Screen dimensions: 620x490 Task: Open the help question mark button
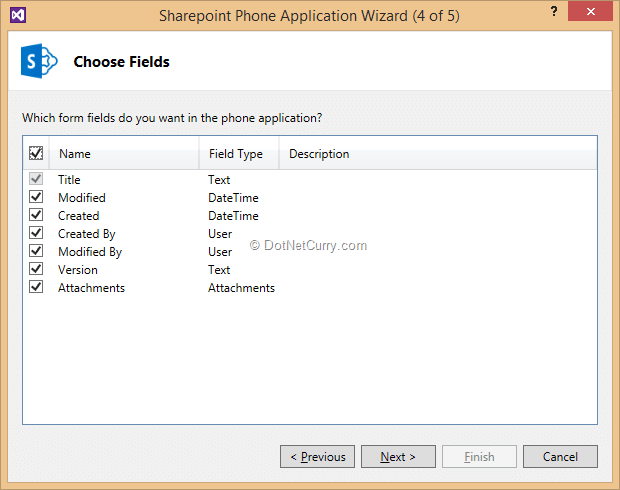[x=554, y=11]
